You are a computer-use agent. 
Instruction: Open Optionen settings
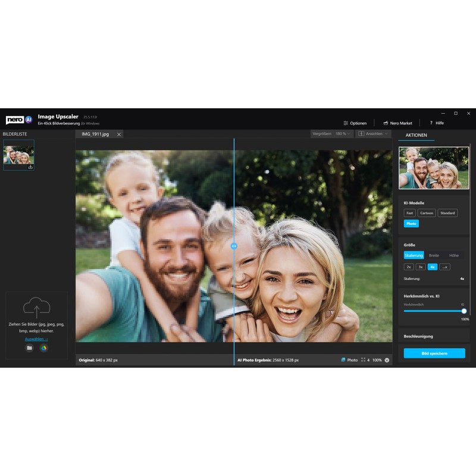pyautogui.click(x=355, y=123)
